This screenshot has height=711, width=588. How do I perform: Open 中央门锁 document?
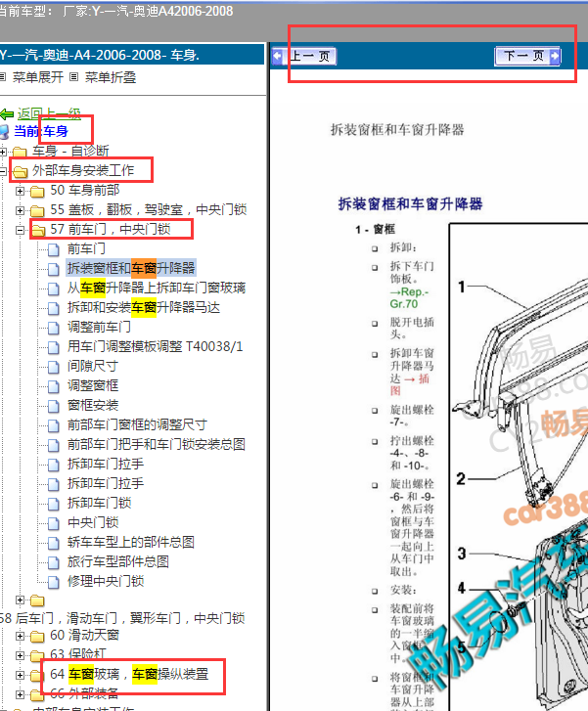[x=93, y=522]
